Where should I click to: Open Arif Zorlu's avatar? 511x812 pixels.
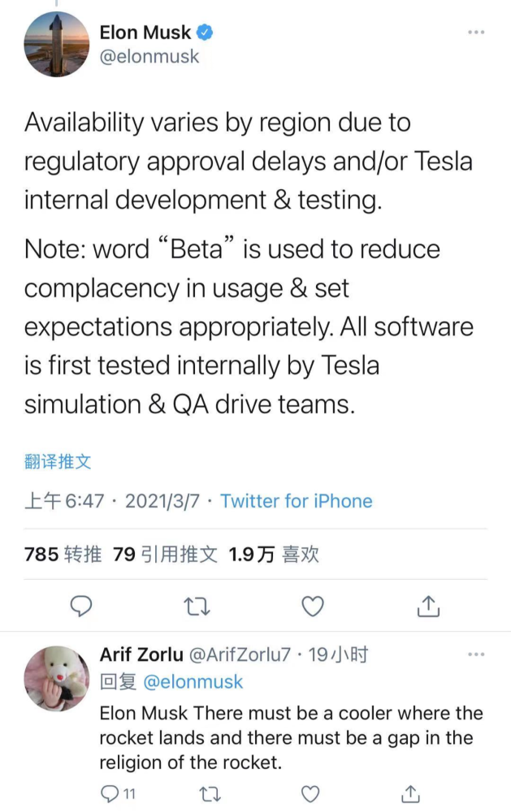pyautogui.click(x=56, y=680)
